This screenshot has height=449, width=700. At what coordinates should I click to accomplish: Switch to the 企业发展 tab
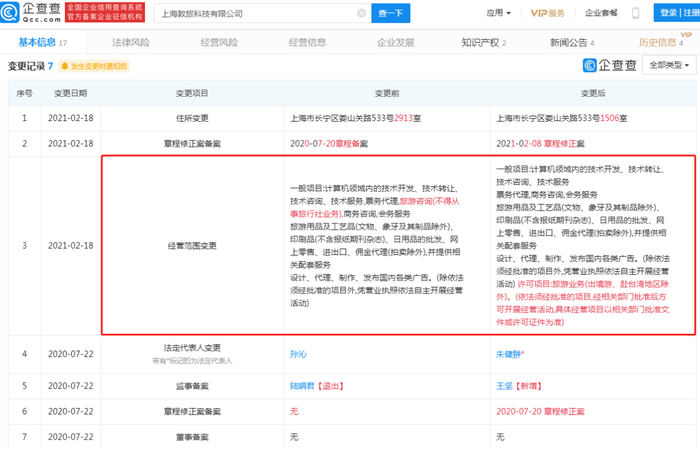pos(396,42)
